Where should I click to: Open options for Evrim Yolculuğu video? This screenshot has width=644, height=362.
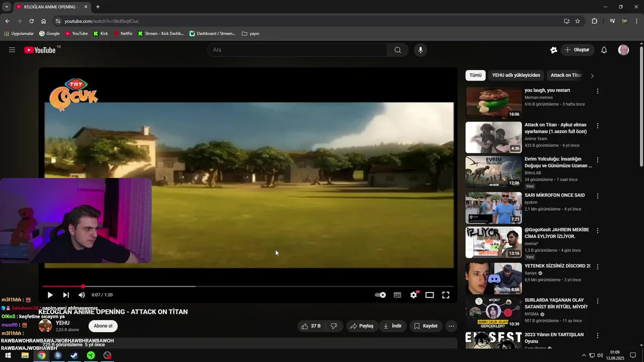point(598,160)
